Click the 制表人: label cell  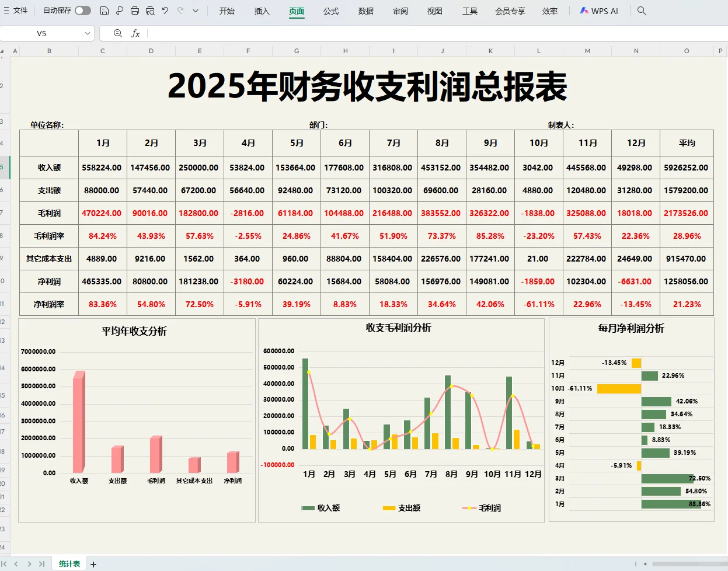pyautogui.click(x=561, y=125)
